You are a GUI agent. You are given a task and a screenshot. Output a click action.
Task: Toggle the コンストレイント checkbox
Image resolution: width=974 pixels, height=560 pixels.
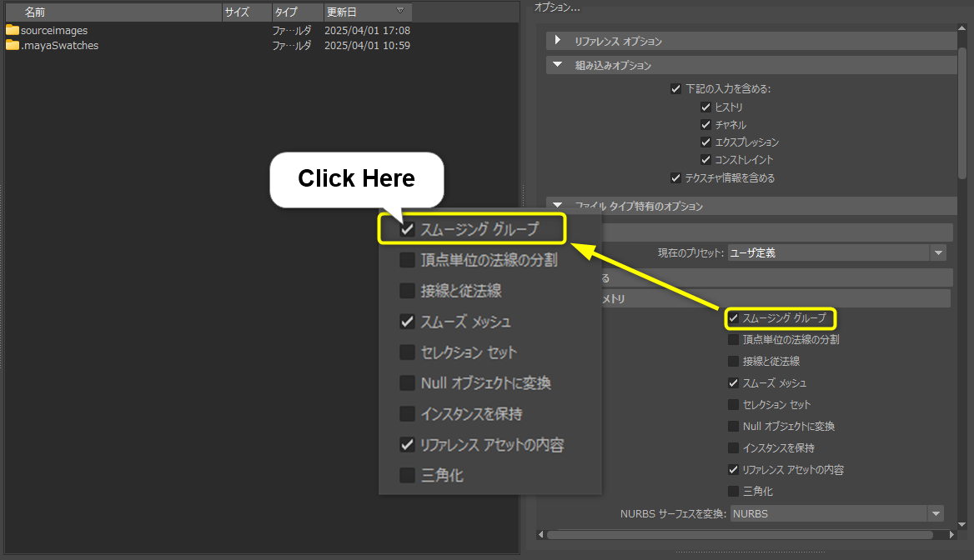click(705, 159)
